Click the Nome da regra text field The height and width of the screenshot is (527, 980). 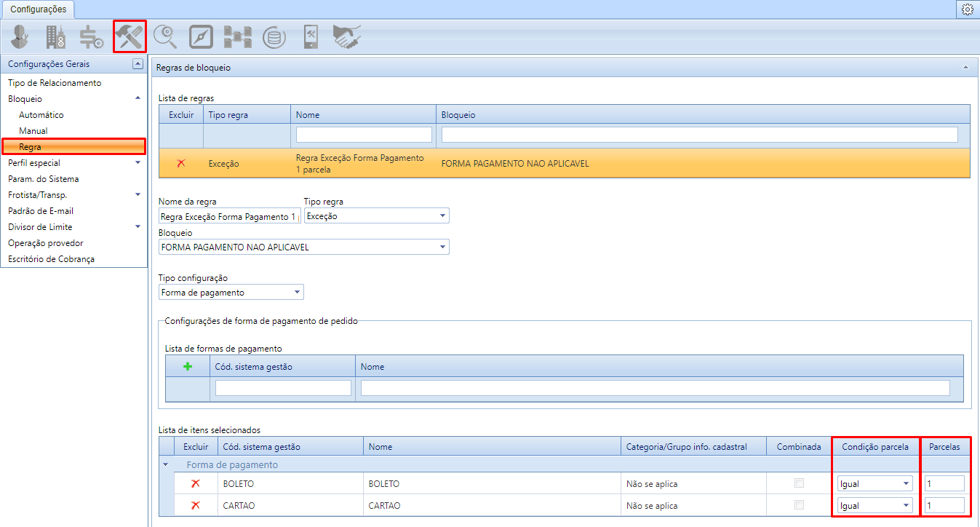229,216
